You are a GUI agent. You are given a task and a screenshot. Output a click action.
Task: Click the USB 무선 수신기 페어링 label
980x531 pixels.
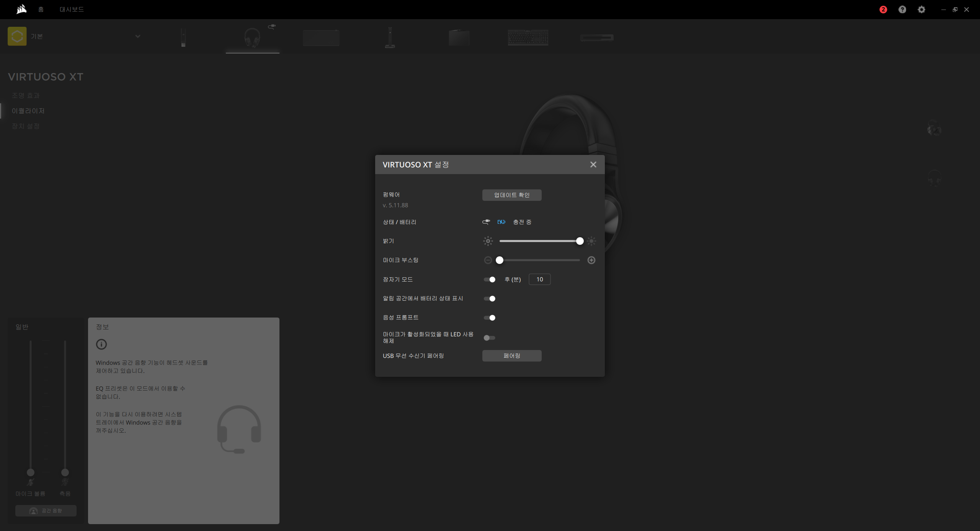coord(413,356)
